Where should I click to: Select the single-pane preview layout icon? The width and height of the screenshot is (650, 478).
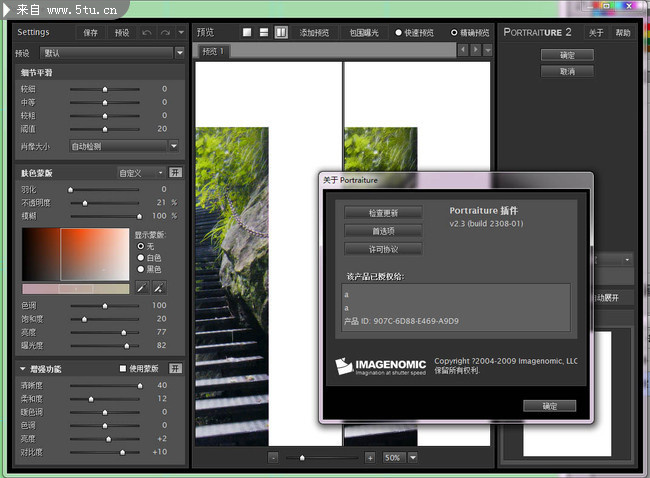tap(248, 33)
